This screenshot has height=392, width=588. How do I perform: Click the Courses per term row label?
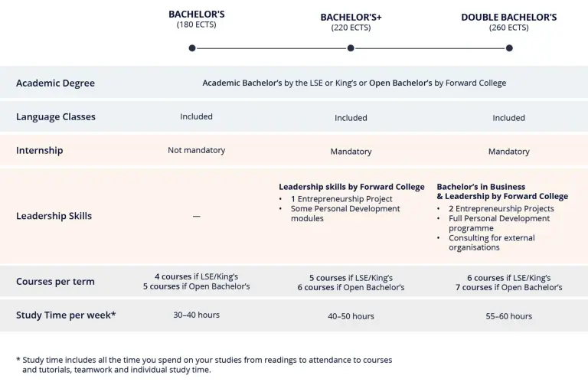(55, 281)
